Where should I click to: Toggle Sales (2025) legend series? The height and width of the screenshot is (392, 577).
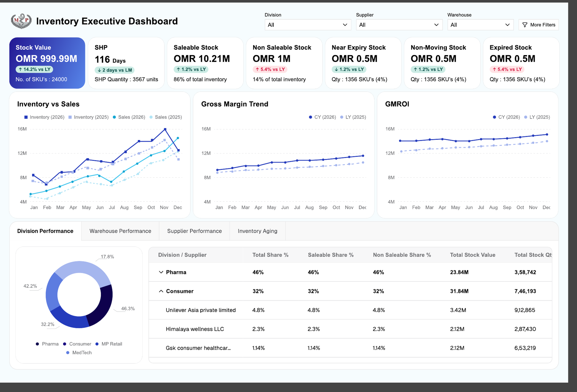point(166,117)
